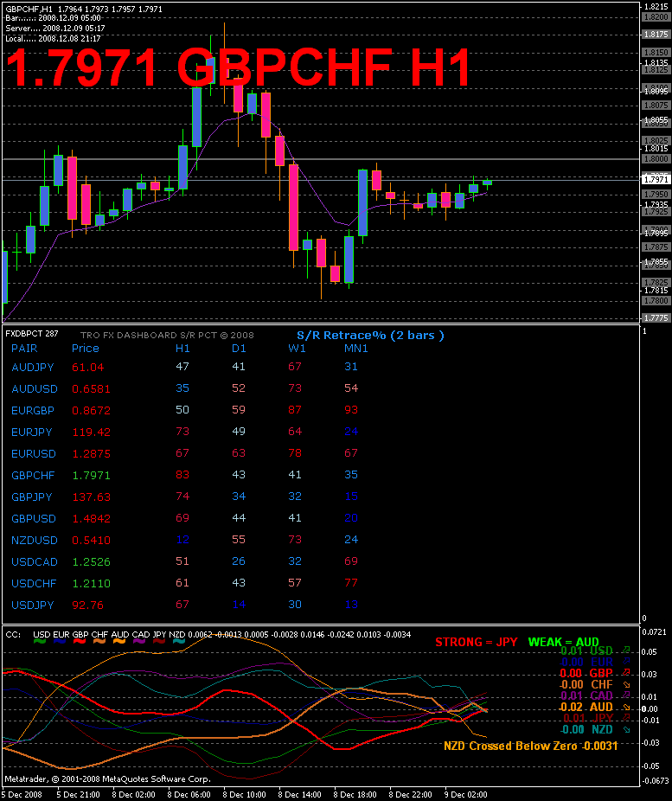This screenshot has width=672, height=801.
Task: Click the 'WEAK = AUD' label
Action: coord(563,642)
